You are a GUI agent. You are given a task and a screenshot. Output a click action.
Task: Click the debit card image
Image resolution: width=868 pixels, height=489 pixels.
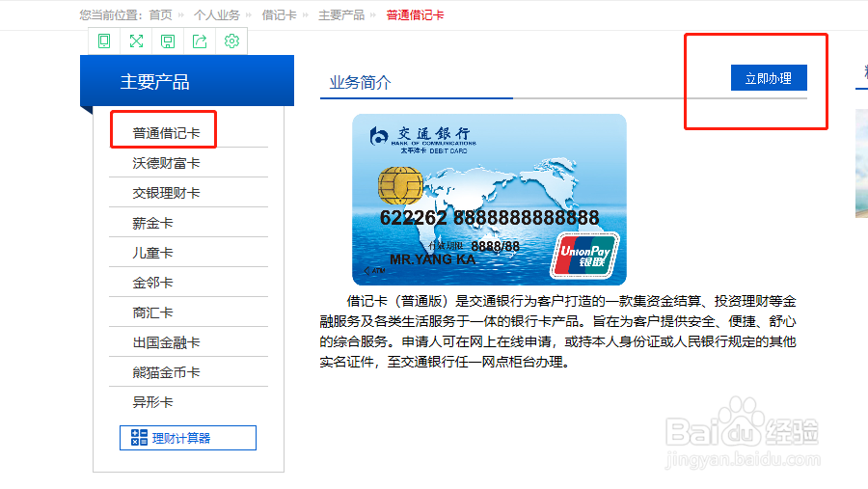tap(489, 200)
